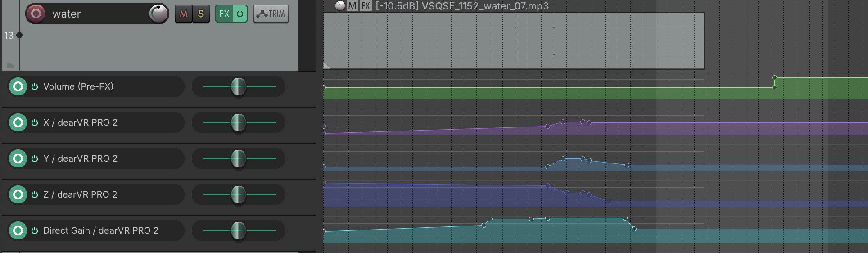The image size is (868, 253).
Task: Open item FX for water_07.mp3 clip
Action: 366,6
